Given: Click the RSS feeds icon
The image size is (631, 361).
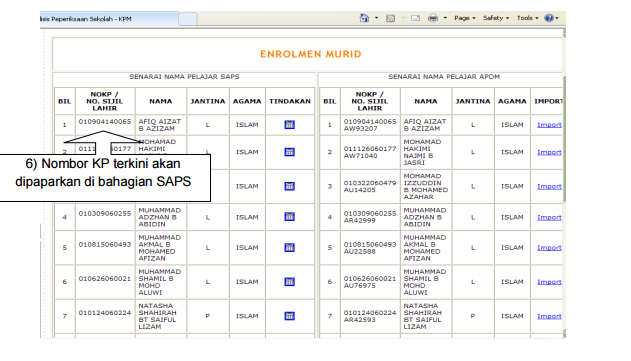Looking at the screenshot, I should [390, 18].
